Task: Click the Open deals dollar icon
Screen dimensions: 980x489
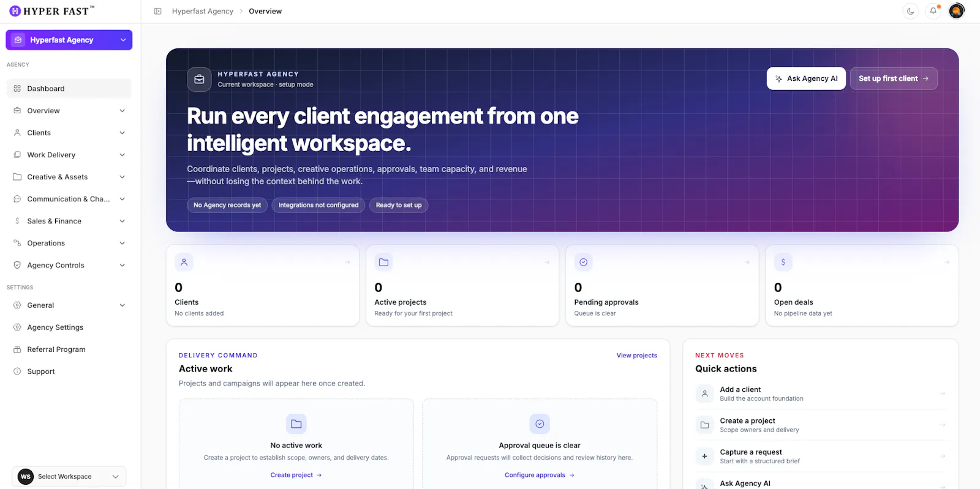Action: coord(783,262)
